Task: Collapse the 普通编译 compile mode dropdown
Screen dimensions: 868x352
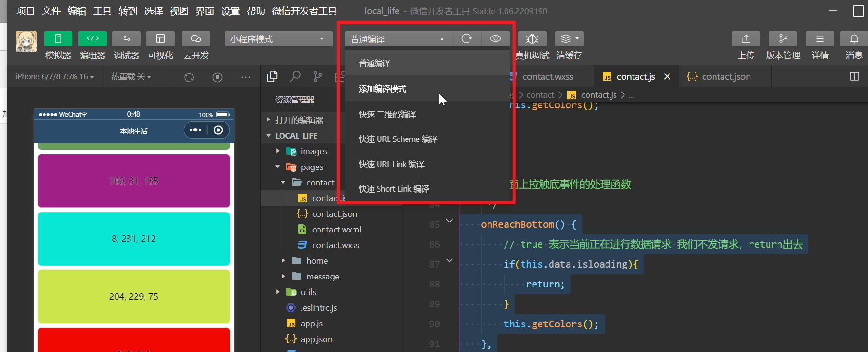Action: 399,39
